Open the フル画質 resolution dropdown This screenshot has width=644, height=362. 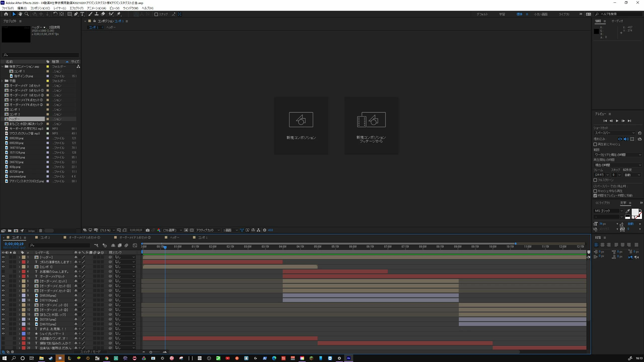click(173, 230)
